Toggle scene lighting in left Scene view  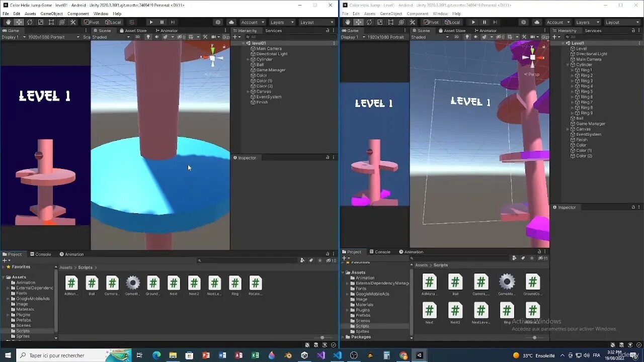[148, 37]
